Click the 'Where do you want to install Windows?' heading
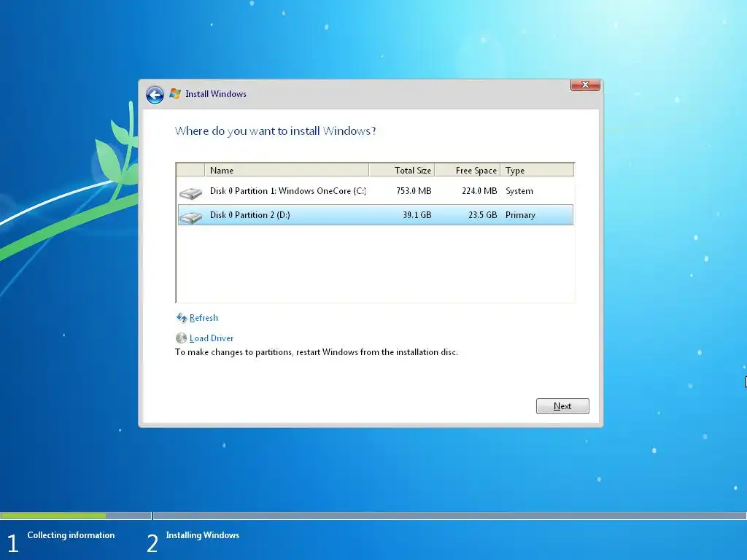Viewport: 747px width, 560px height. 275,131
